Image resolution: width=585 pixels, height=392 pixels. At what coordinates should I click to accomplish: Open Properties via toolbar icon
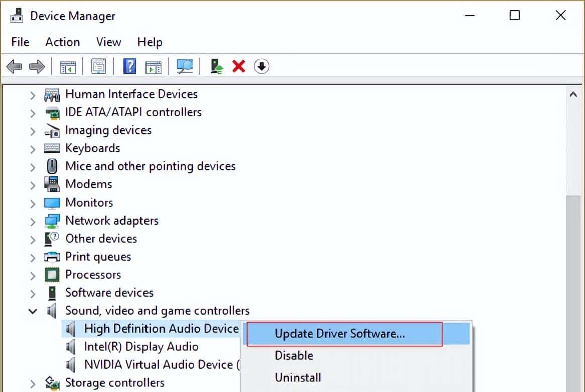pyautogui.click(x=98, y=66)
